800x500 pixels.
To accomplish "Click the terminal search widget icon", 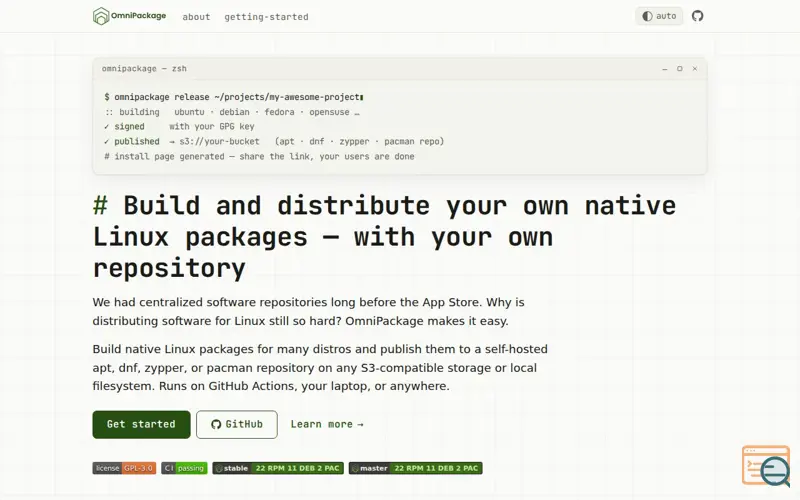I will click(x=766, y=466).
